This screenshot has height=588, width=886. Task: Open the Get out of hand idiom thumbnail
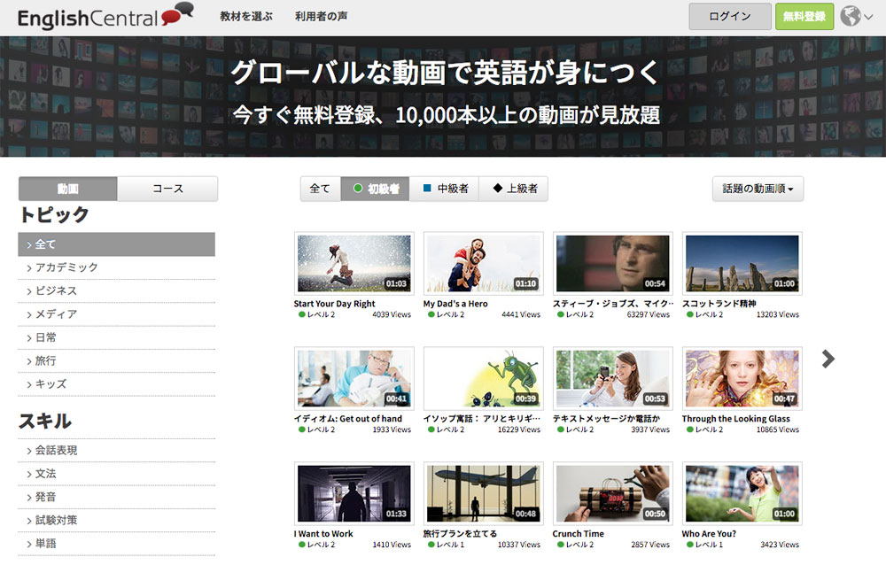[354, 378]
